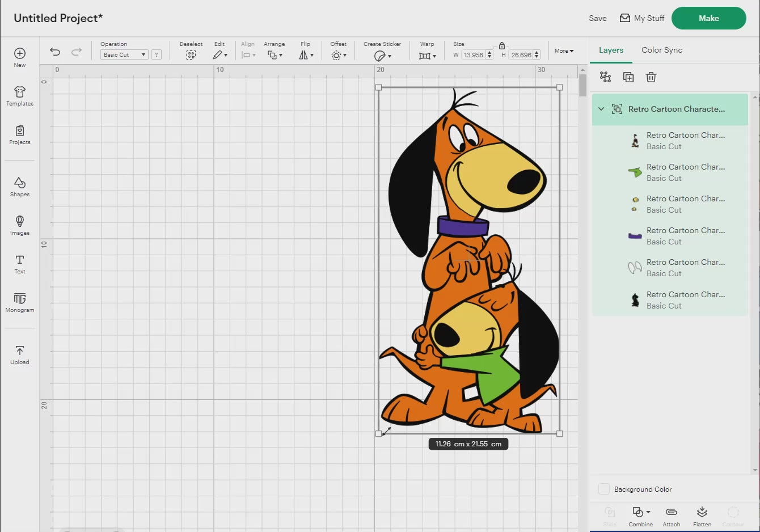This screenshot has height=532, width=760.
Task: Click the top-right selection handle
Action: tap(560, 87)
